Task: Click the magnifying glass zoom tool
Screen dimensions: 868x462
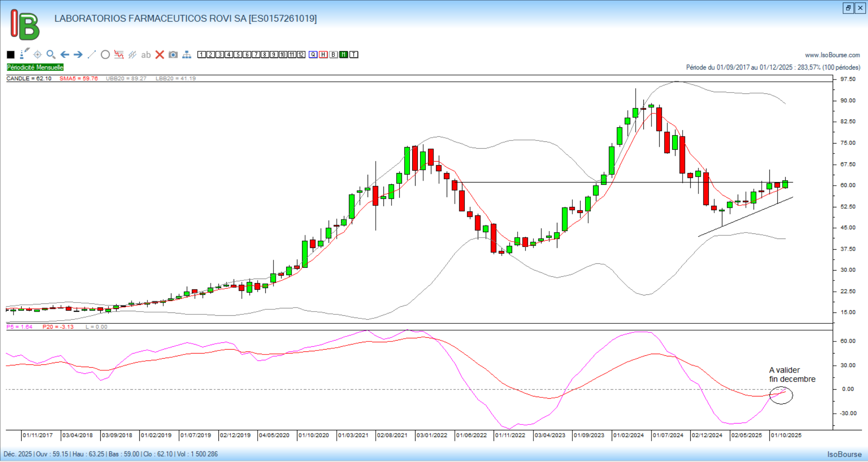Action: pos(51,55)
